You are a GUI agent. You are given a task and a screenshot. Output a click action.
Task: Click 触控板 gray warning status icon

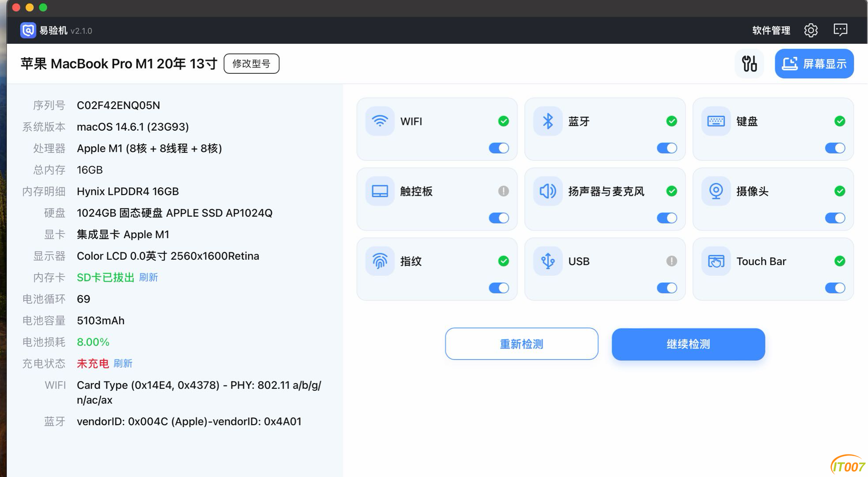503,191
